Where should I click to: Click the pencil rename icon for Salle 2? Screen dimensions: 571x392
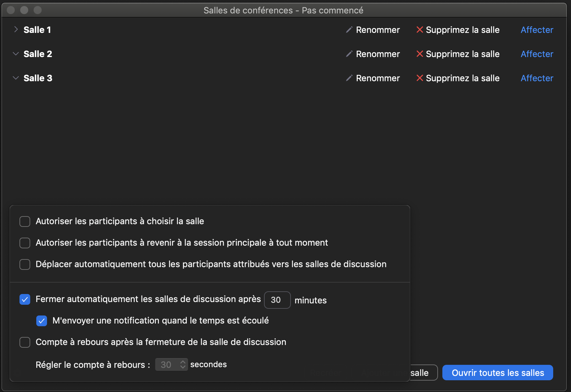pos(349,54)
